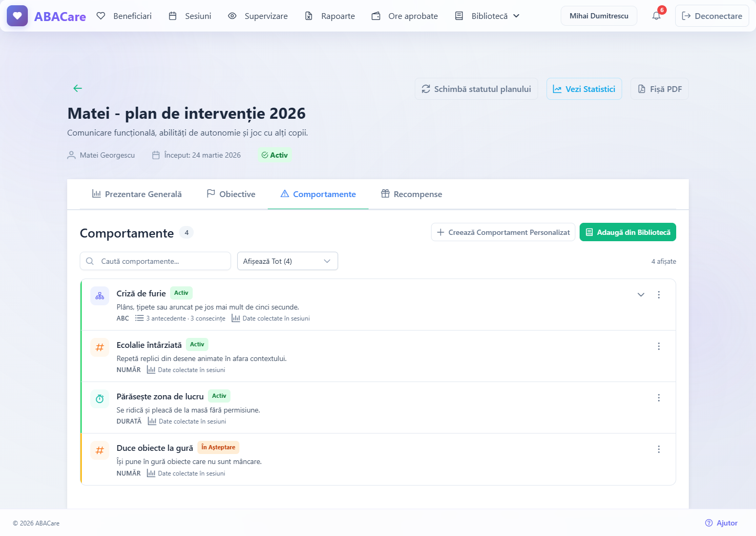Click the Ecolalie întârziată hash icon
This screenshot has height=536, width=756.
click(x=100, y=347)
